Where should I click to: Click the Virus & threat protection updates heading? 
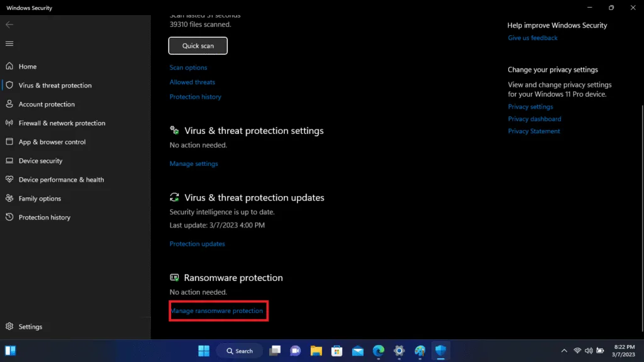pos(254,197)
